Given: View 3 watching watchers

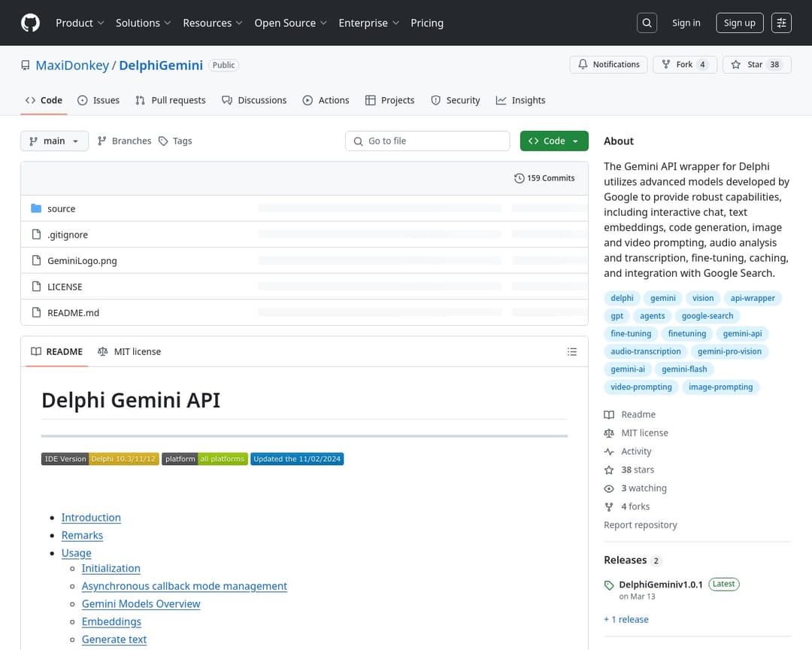Looking at the screenshot, I should point(635,488).
